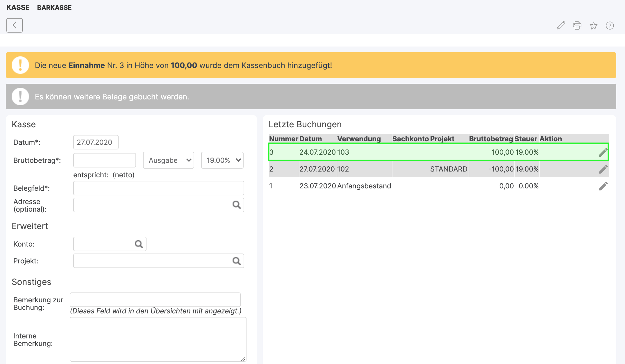
Task: Click the Bemerkung zur Buchung field
Action: [155, 300]
